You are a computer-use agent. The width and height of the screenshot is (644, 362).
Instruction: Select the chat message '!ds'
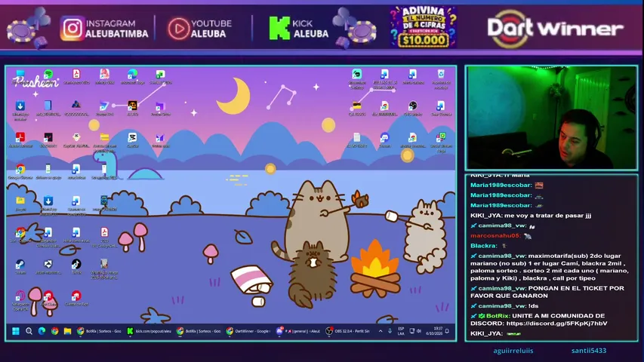(533, 305)
